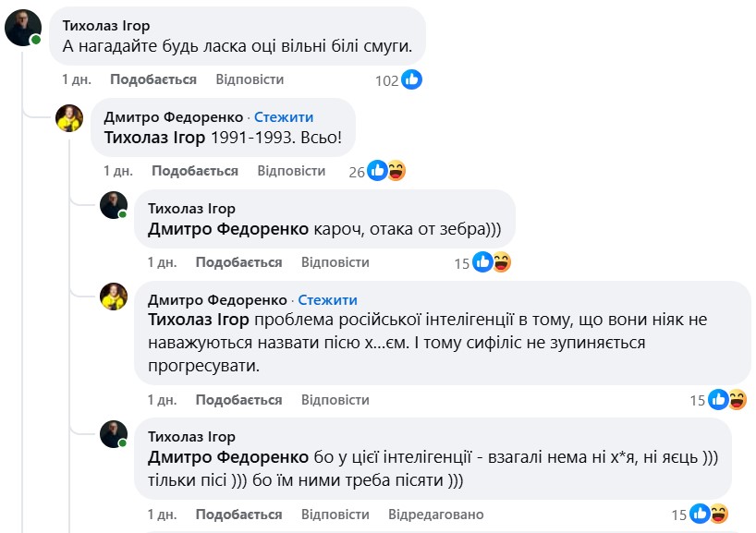Reply to the top comment by Тихолаз Ігор
This screenshot has width=756, height=533.
(250, 79)
